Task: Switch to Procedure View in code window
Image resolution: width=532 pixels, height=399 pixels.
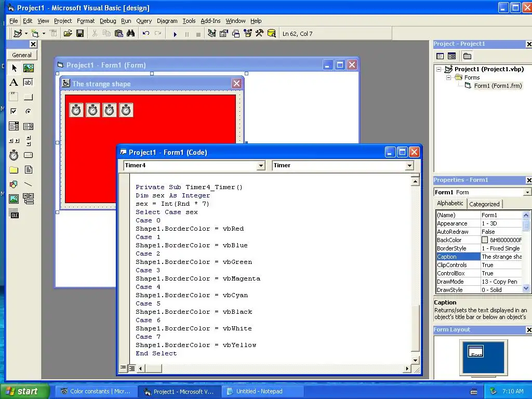Action: point(123,368)
